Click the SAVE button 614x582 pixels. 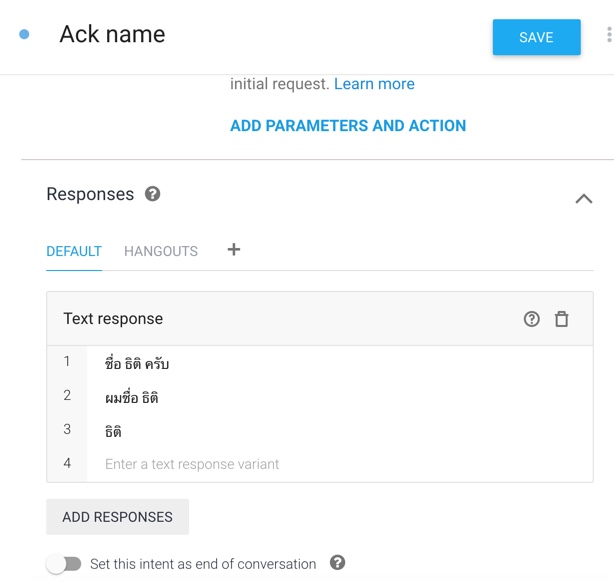pyautogui.click(x=536, y=37)
